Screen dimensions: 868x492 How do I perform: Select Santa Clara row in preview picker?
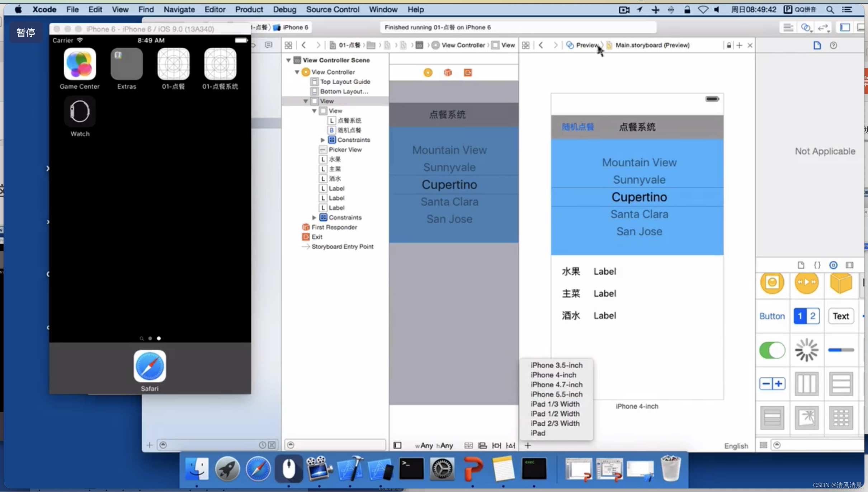pyautogui.click(x=639, y=214)
